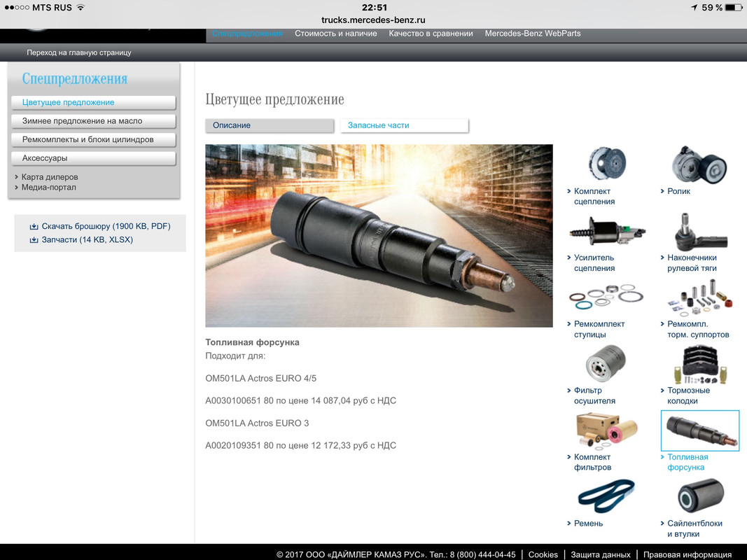Open the clutch kit product thumbnail
747x560 pixels.
[606, 164]
